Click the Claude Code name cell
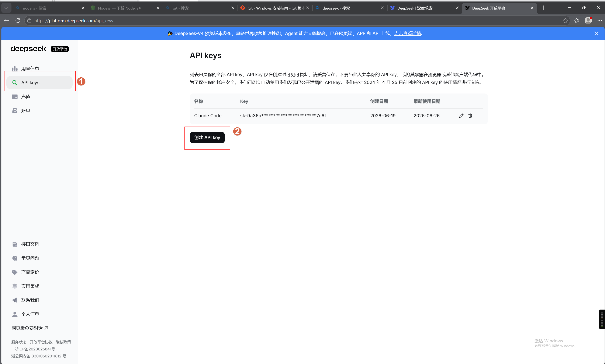Viewport: 605px width, 364px height. (x=208, y=116)
